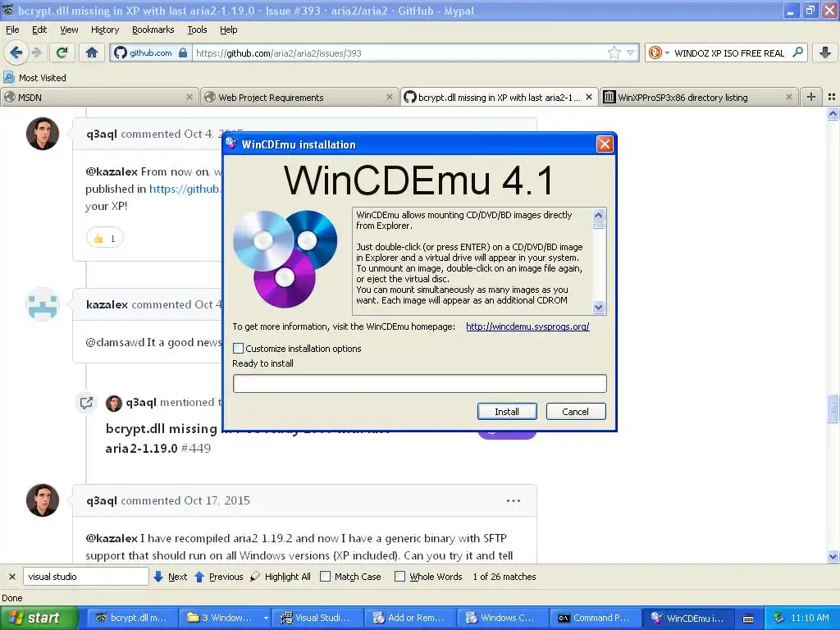Go back with the browser back arrow

pos(16,52)
